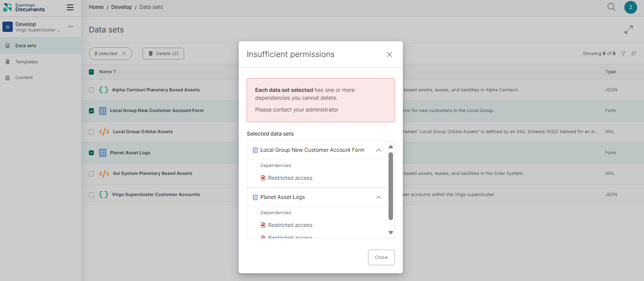Screen dimensions: 644x281
Task: Close the Insufficient permissions dialog with X
Action: click(x=389, y=55)
